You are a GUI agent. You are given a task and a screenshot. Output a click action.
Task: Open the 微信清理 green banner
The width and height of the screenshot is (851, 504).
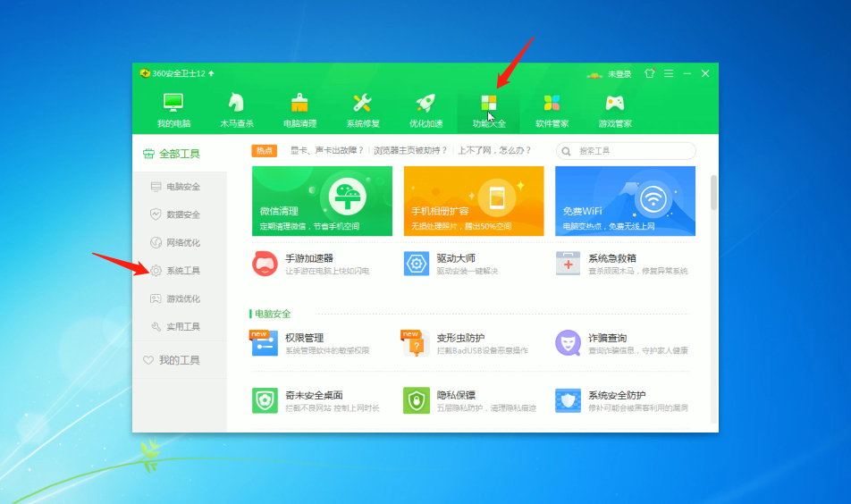point(322,201)
